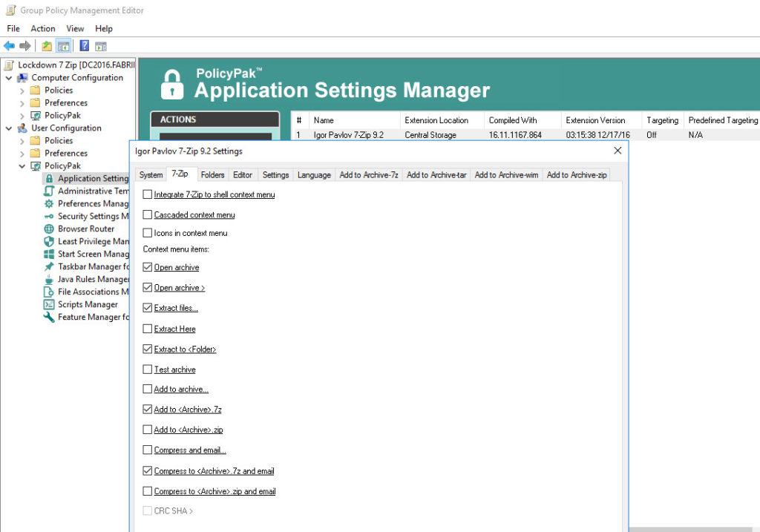760x532 pixels.
Task: Select the Feature Manager wrench icon
Action: pos(49,317)
